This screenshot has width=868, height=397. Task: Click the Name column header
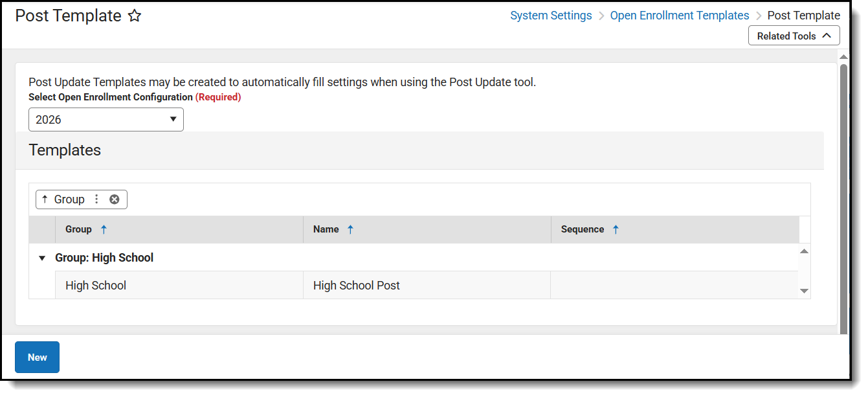point(326,229)
